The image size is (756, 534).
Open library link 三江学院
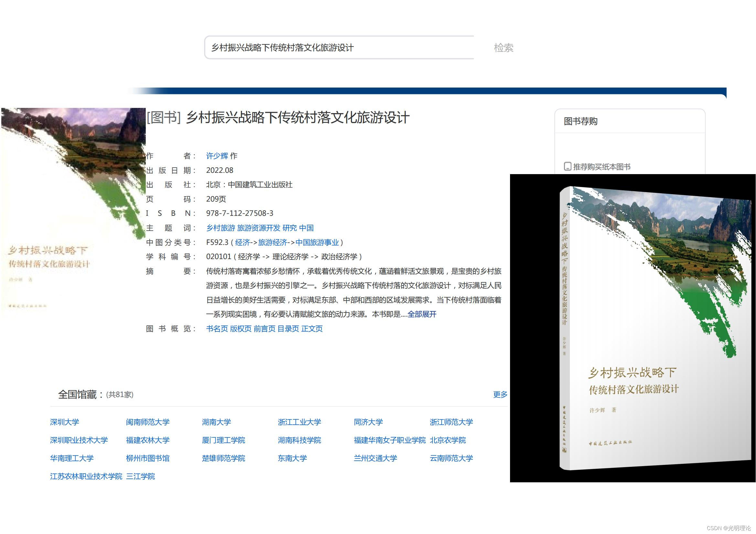click(x=141, y=476)
